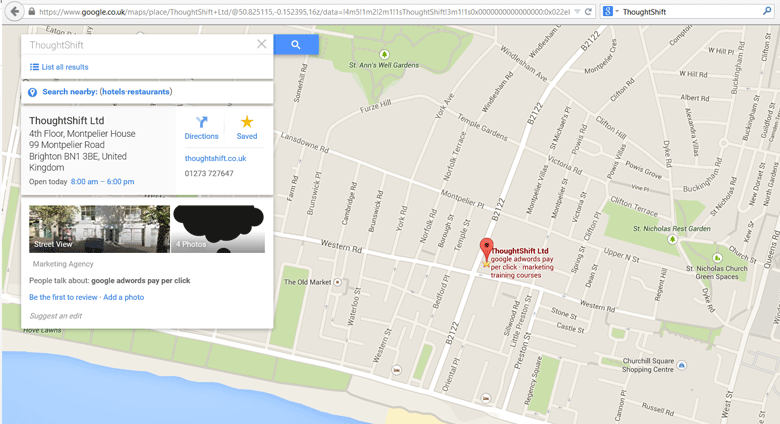Click The Old Market map marker icon
This screenshot has width=780, height=424.
click(x=338, y=282)
